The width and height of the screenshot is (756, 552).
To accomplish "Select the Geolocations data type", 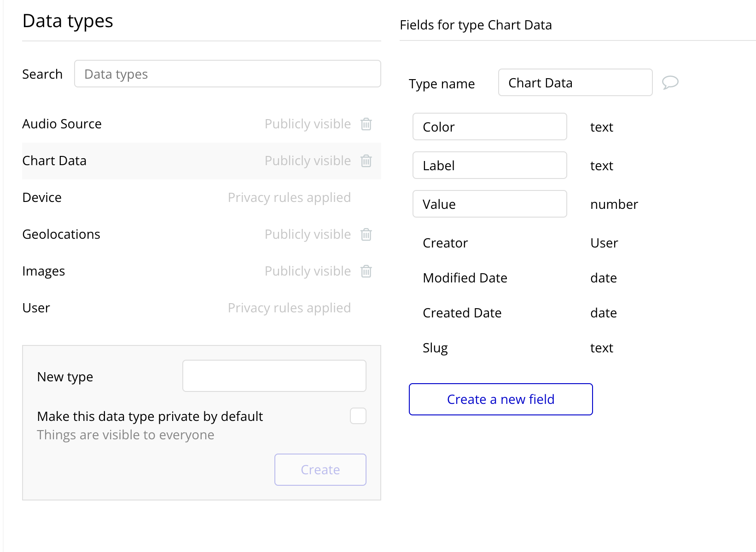I will click(61, 234).
